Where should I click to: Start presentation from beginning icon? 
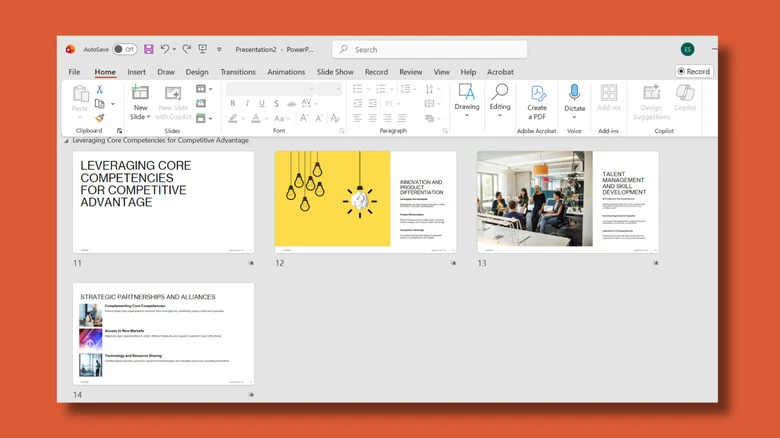[202, 49]
